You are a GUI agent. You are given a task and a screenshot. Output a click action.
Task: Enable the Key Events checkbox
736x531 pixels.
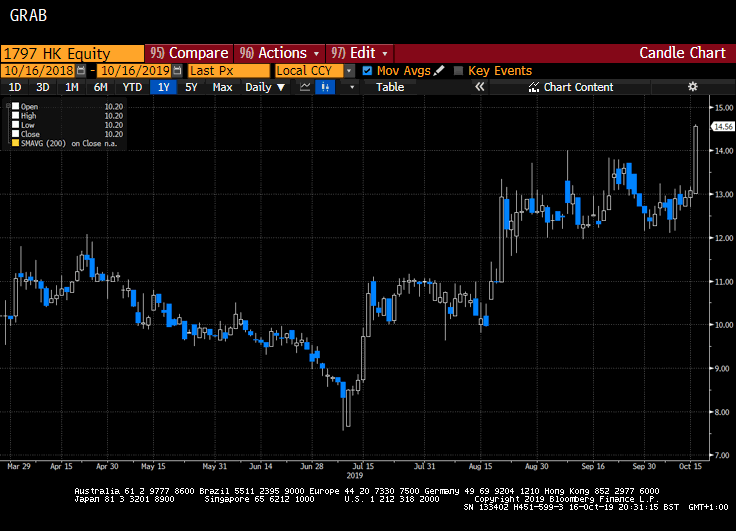click(x=459, y=71)
